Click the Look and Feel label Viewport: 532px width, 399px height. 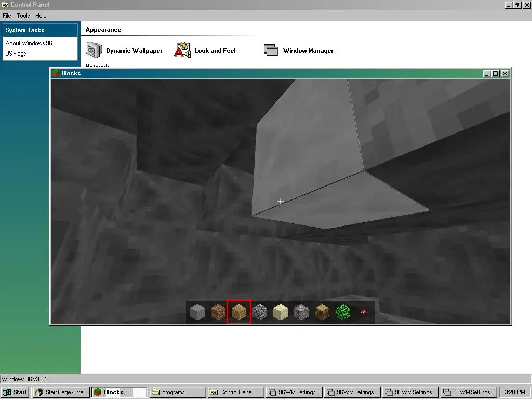(215, 51)
